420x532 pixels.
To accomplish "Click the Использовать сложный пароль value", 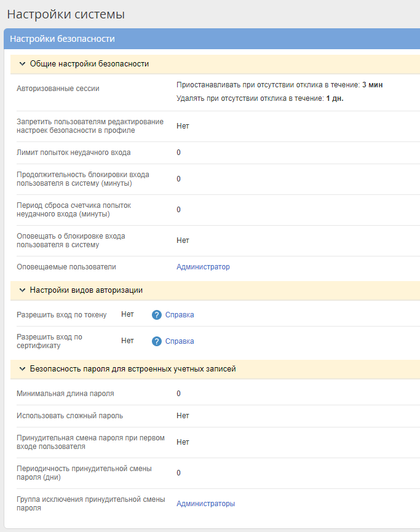I will tap(183, 416).
